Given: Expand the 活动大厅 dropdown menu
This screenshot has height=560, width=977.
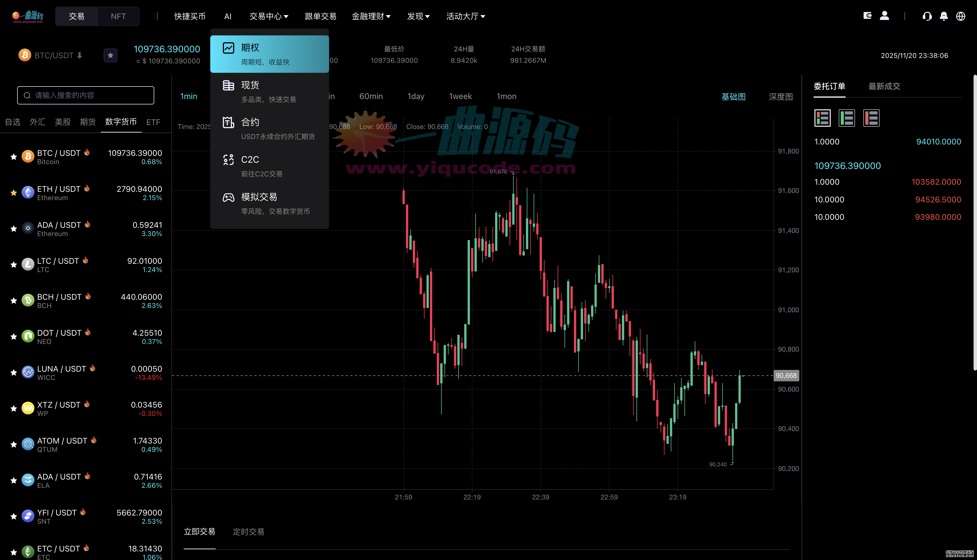Looking at the screenshot, I should pos(465,16).
